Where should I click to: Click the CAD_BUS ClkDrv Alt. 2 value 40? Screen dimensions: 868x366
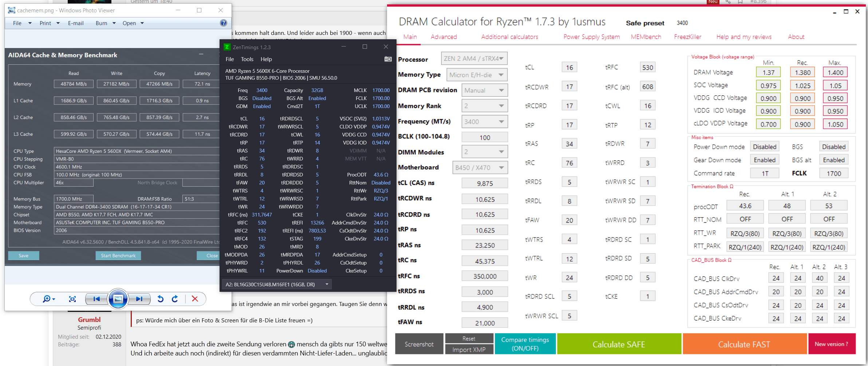tap(820, 278)
